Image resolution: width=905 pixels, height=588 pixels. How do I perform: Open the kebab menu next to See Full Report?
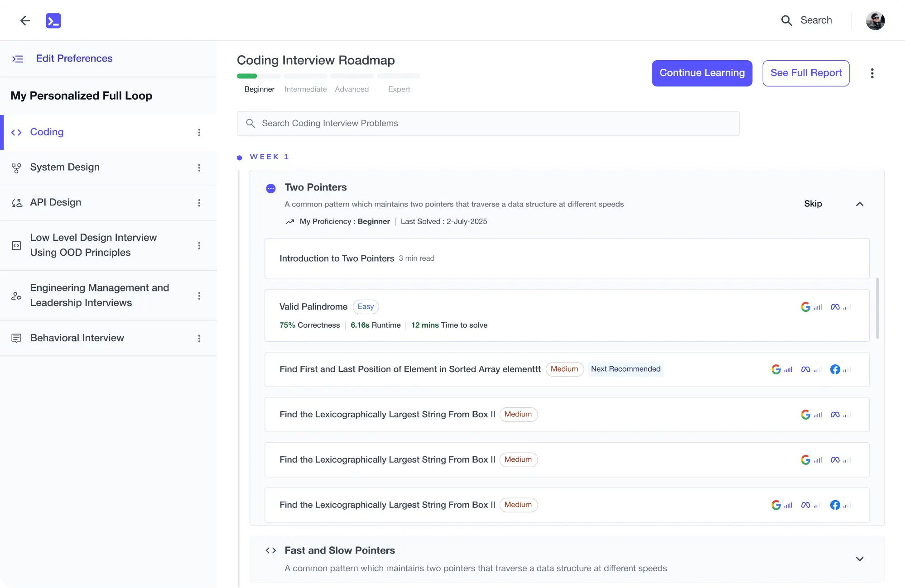(872, 73)
